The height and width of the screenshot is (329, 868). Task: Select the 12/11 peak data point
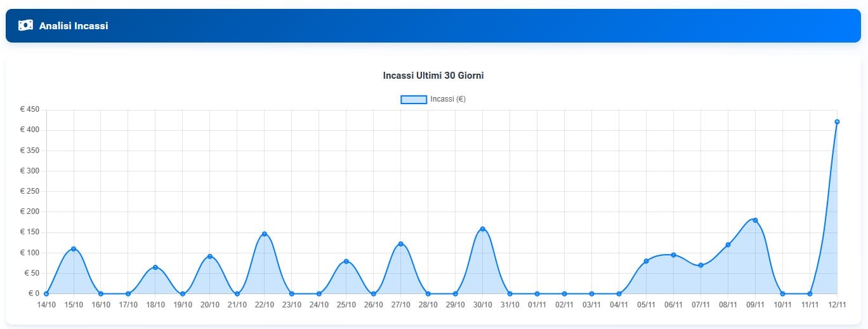pos(837,122)
